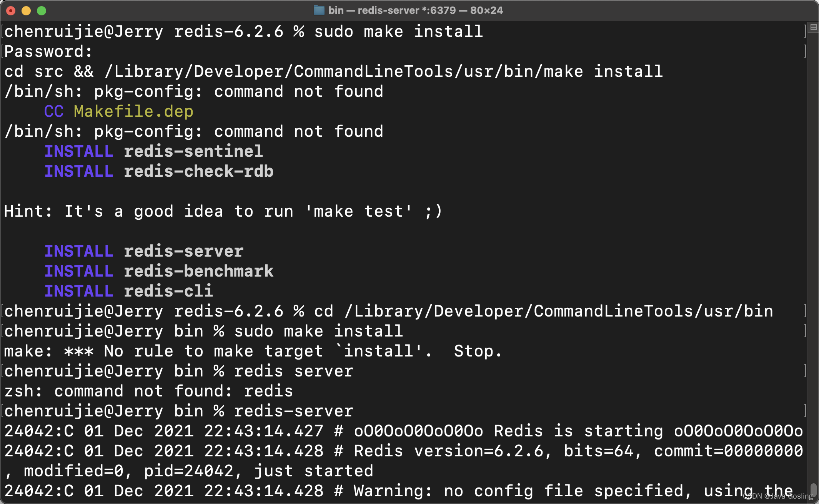Click the yellow 'Makefile.dep' text
This screenshot has height=504, width=819.
click(133, 111)
